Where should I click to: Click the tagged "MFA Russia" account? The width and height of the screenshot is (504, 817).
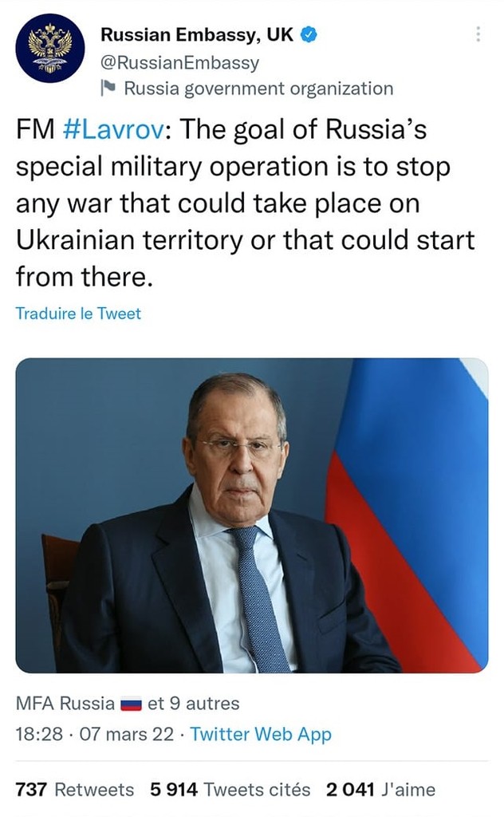point(65,704)
